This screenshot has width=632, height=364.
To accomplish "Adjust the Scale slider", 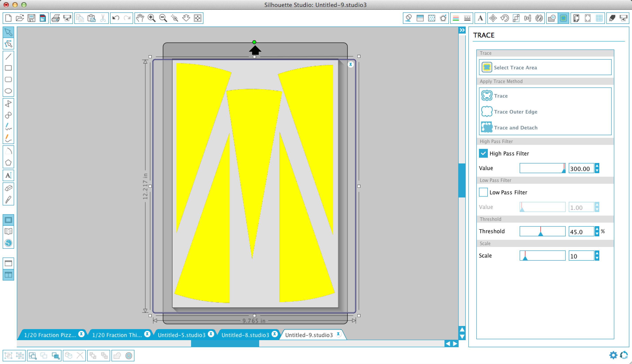I will (x=542, y=256).
